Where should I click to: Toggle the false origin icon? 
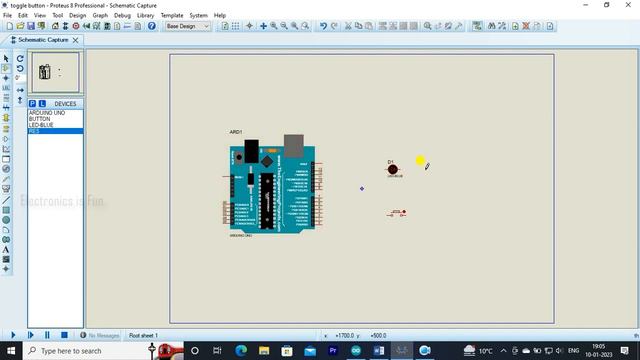coord(249,26)
